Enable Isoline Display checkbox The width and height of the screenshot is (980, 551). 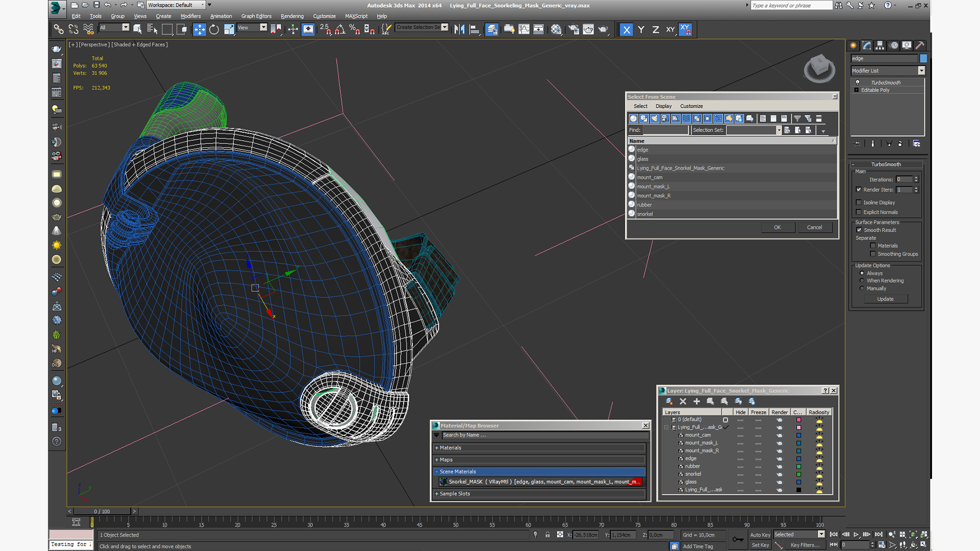click(859, 203)
